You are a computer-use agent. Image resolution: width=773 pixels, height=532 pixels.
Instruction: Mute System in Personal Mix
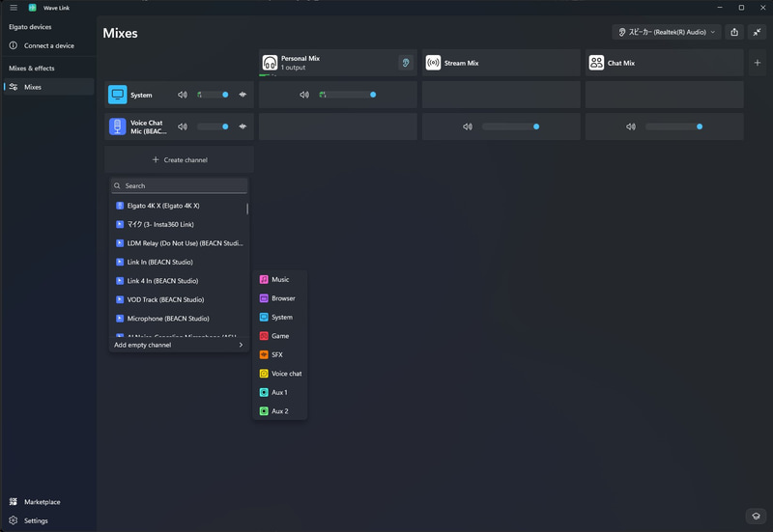click(x=304, y=95)
